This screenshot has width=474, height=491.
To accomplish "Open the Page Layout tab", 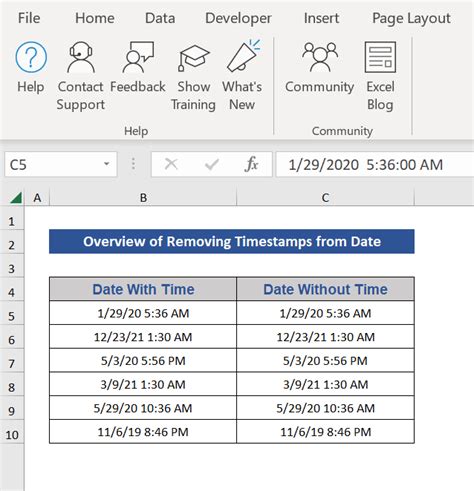I will pyautogui.click(x=411, y=19).
